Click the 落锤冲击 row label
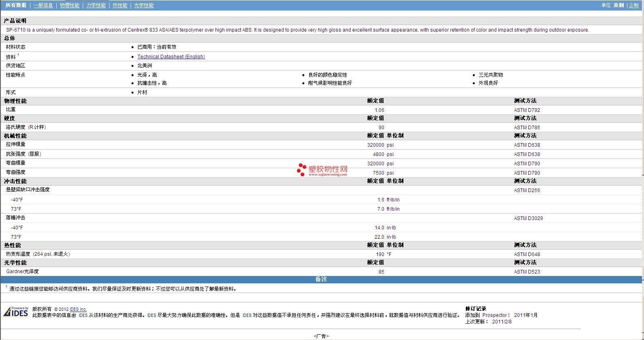644x340 pixels. 15,218
